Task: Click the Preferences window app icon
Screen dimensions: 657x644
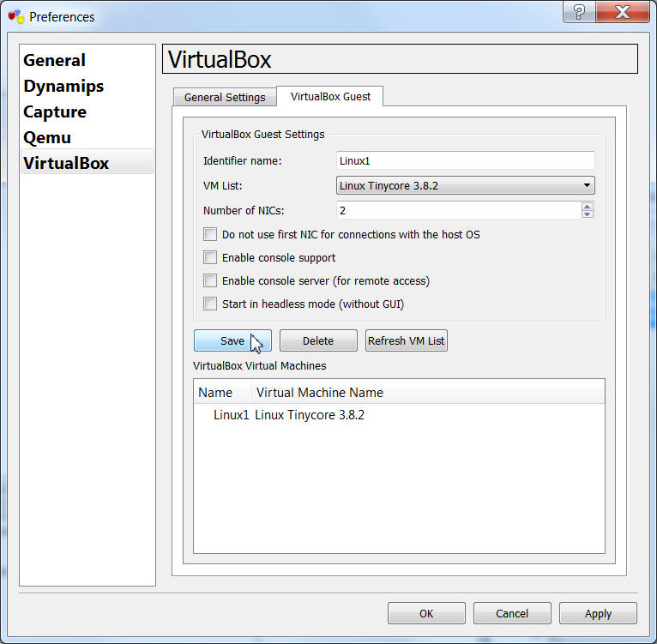Action: pyautogui.click(x=16, y=16)
